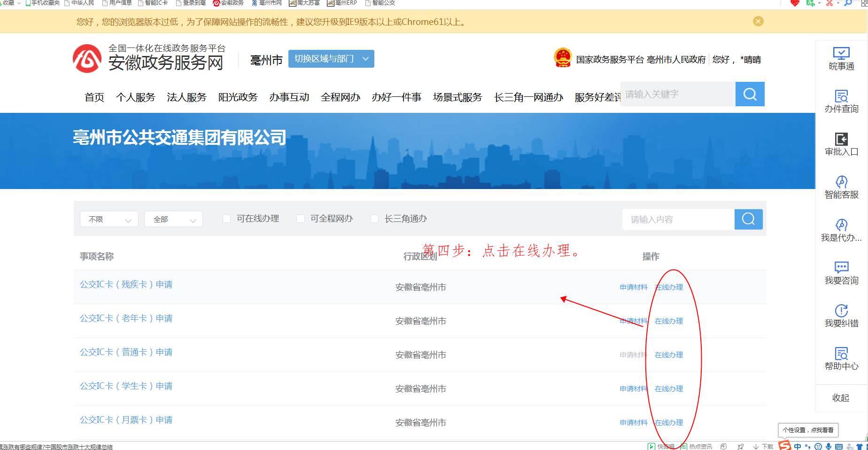This screenshot has height=450, width=868.
Task: Open 智能客服 sidebar icon
Action: 841,187
